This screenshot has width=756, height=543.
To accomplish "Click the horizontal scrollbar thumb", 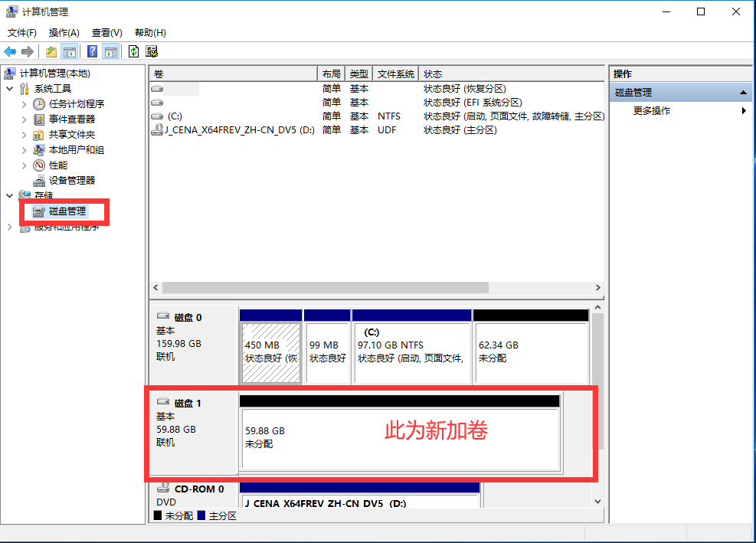I will 326,287.
